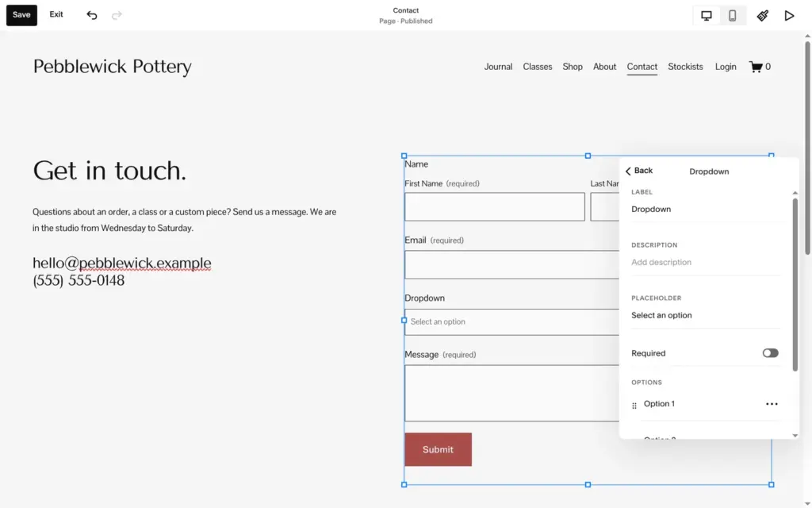Click panel scrollbar down arrow
The width and height of the screenshot is (812, 508).
(x=795, y=436)
